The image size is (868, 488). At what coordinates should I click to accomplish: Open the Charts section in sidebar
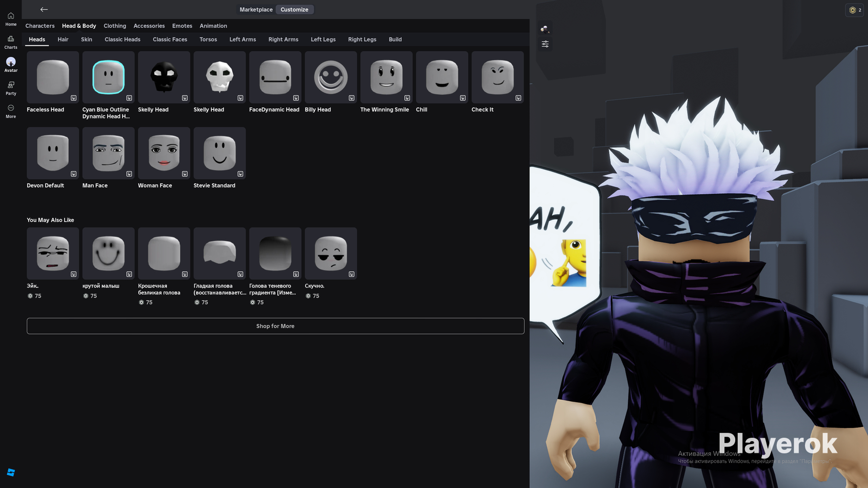pyautogui.click(x=11, y=42)
